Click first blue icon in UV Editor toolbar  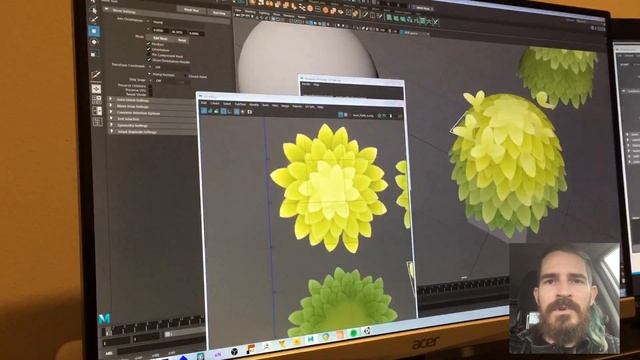tap(204, 111)
